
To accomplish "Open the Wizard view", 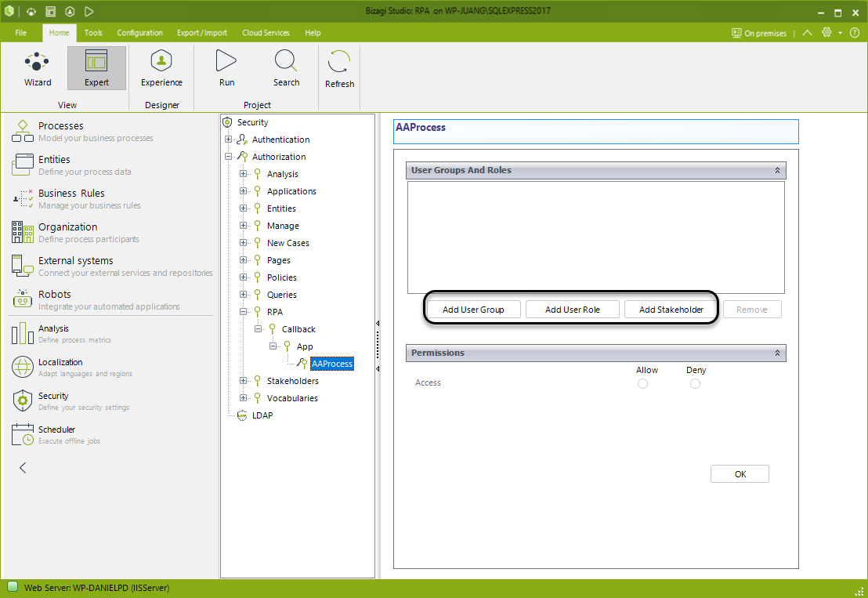I will point(37,69).
